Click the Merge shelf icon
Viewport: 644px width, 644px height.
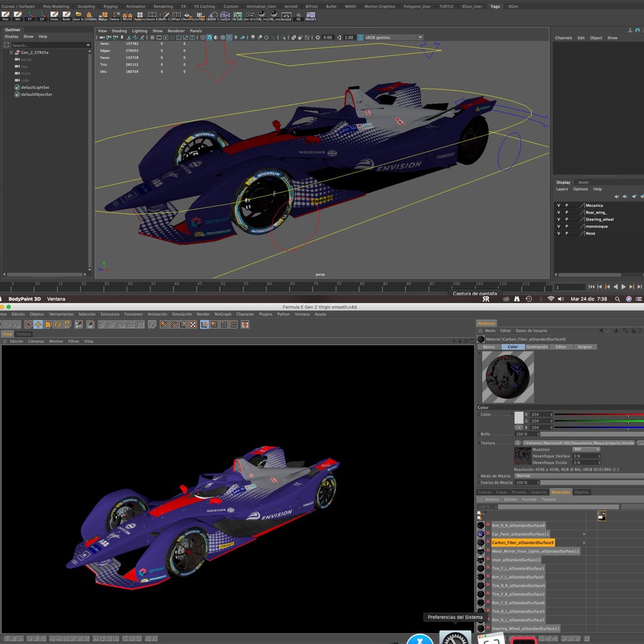(x=103, y=16)
